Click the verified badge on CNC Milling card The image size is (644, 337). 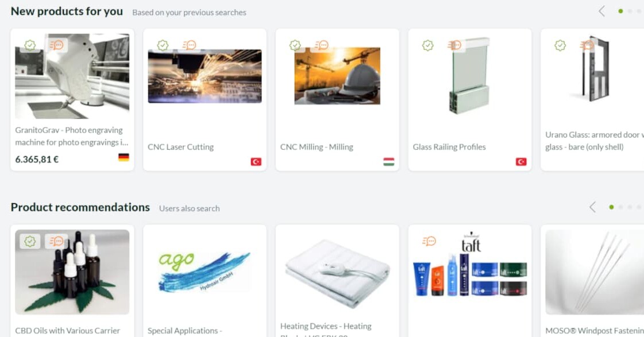coord(295,45)
